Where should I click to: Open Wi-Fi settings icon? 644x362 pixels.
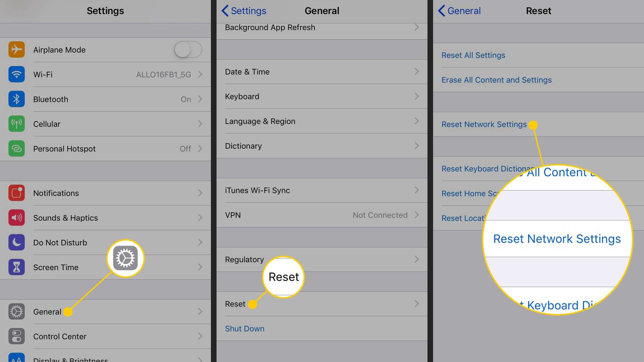pyautogui.click(x=16, y=74)
